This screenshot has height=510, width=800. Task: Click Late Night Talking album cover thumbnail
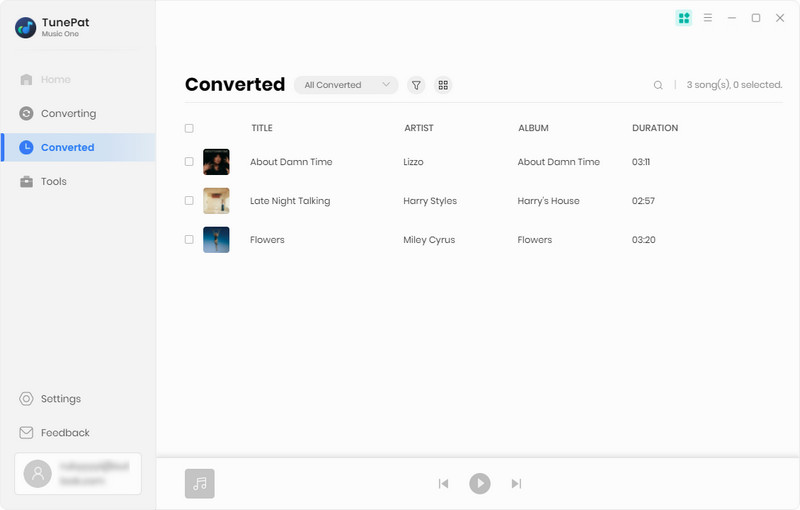click(x=216, y=200)
